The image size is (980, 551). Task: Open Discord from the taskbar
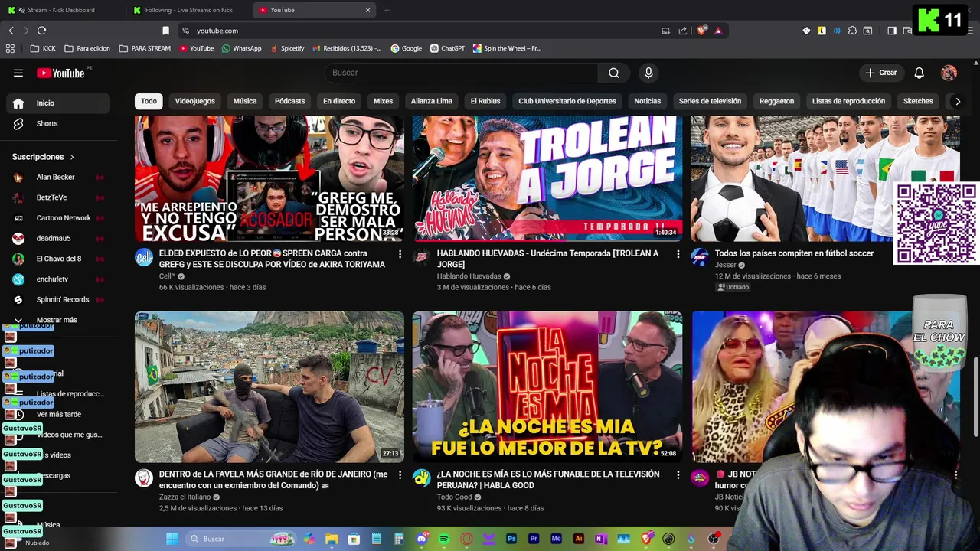(422, 539)
